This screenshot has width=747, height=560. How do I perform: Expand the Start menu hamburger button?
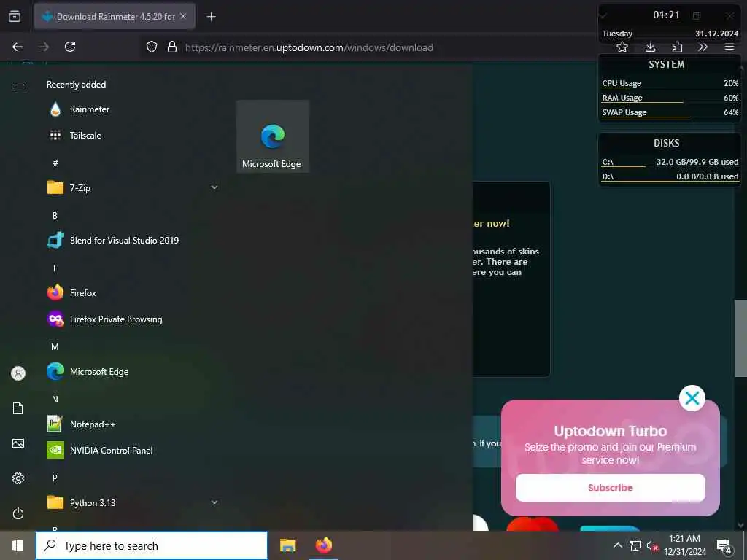coord(18,85)
